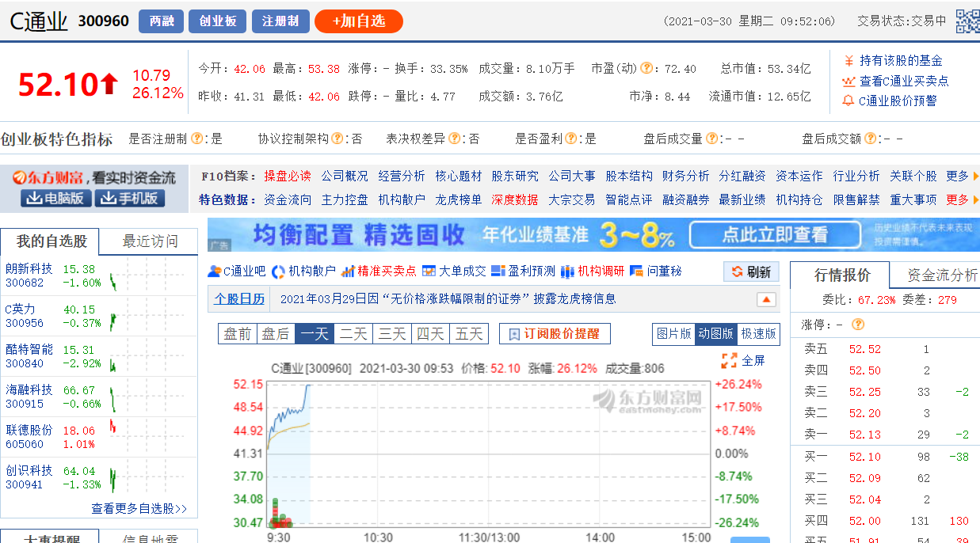Click the 均衡配置 精选固收 ad banner
Image resolution: width=980 pixels, height=543 pixels.
(593, 234)
